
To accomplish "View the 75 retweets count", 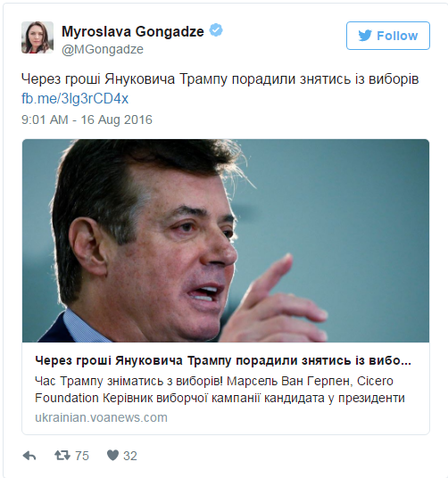I will click(82, 456).
